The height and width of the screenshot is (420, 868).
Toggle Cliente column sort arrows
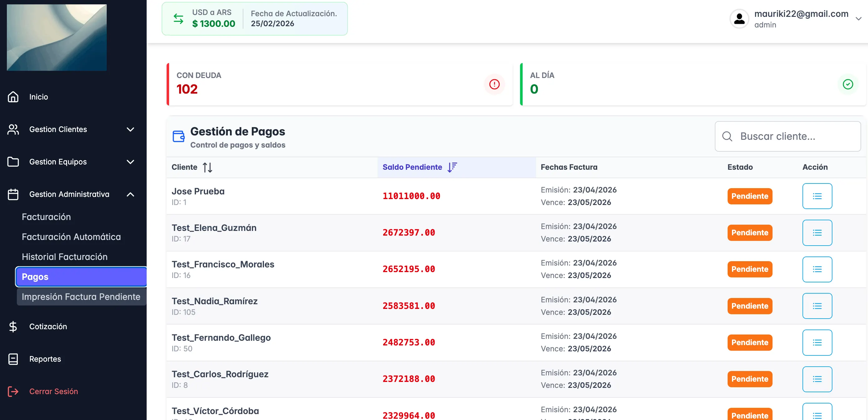pos(207,167)
